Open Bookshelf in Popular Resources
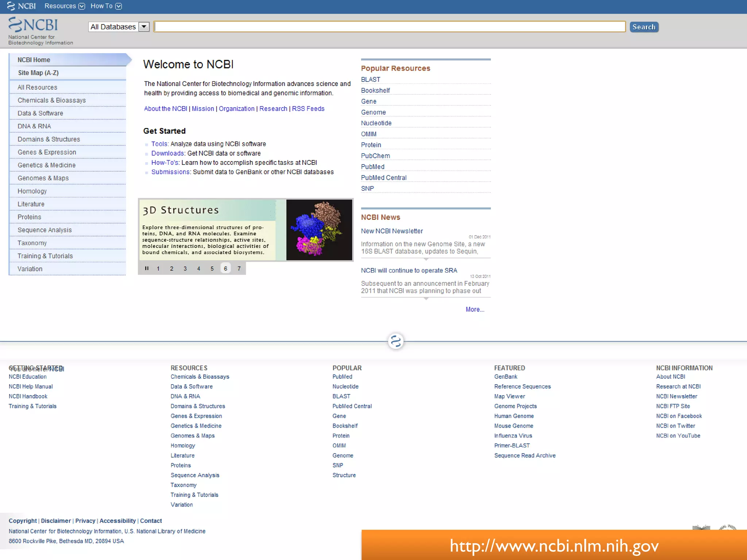This screenshot has width=747, height=560. [375, 90]
